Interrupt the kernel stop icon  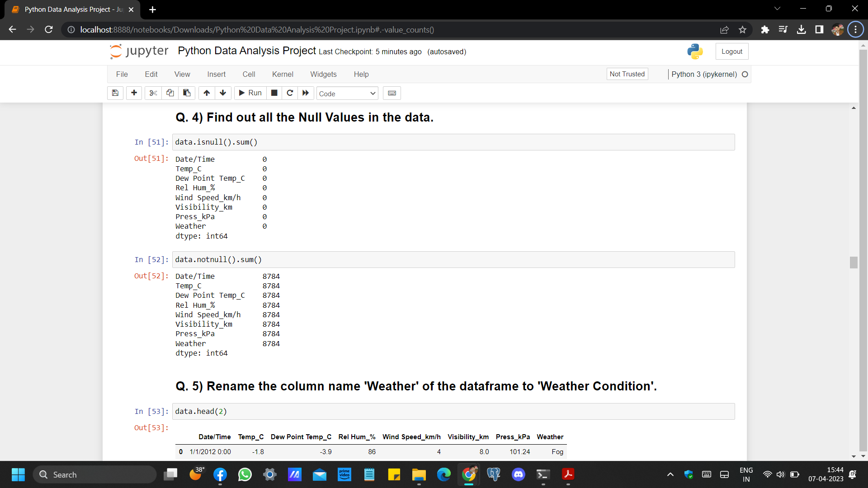click(x=274, y=93)
